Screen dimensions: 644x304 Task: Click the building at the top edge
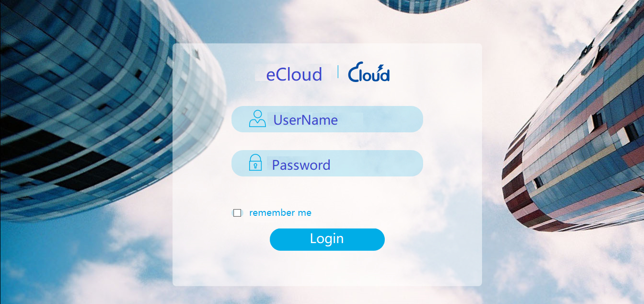[x=422, y=5]
